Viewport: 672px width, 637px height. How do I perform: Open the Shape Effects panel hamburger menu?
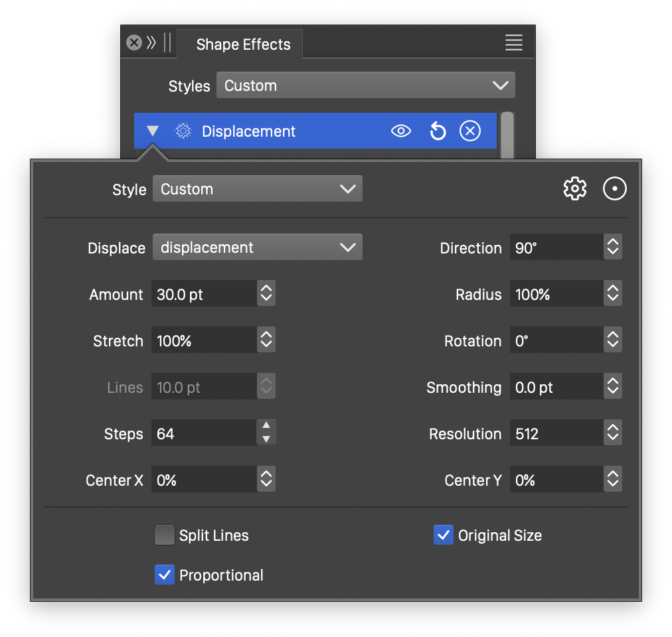(x=514, y=43)
